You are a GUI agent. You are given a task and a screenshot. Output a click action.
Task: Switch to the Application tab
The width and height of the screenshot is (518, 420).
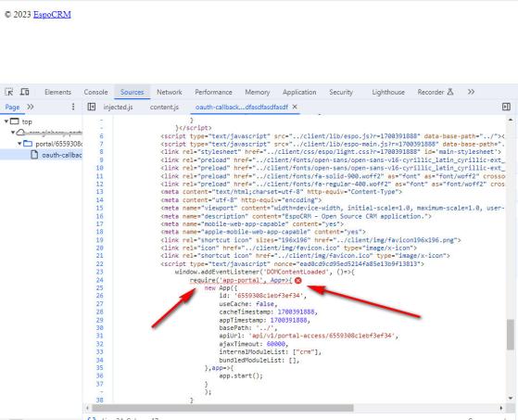299,92
